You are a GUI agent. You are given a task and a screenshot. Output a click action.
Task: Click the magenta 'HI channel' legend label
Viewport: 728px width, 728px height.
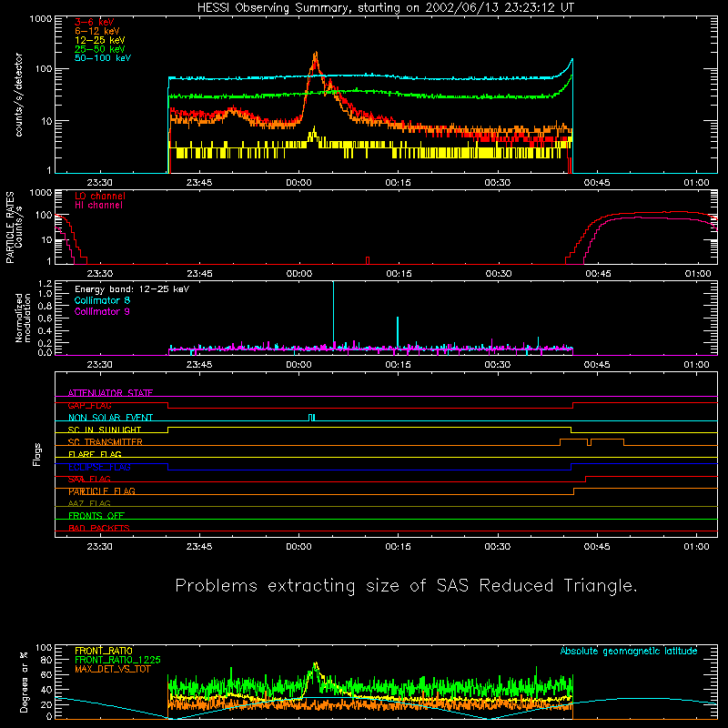pos(99,206)
